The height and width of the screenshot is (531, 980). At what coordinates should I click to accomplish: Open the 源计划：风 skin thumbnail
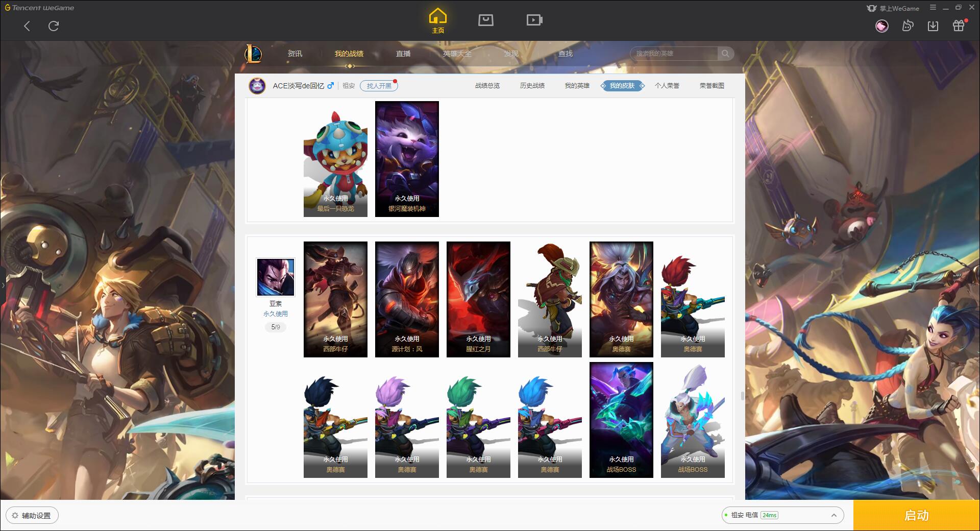coord(407,299)
